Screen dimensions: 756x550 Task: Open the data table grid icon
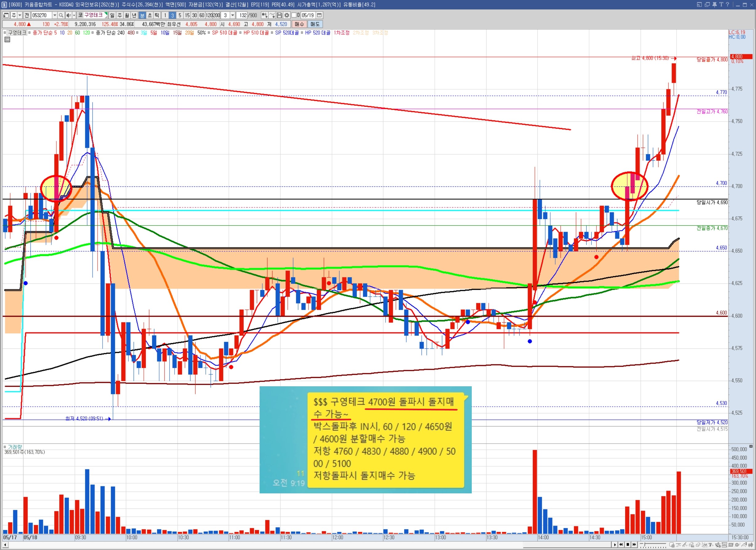click(x=7, y=40)
